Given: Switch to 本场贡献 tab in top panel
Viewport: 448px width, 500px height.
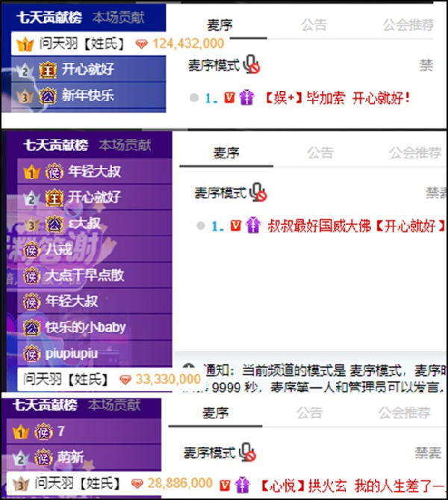Looking at the screenshot, I should pos(119,17).
